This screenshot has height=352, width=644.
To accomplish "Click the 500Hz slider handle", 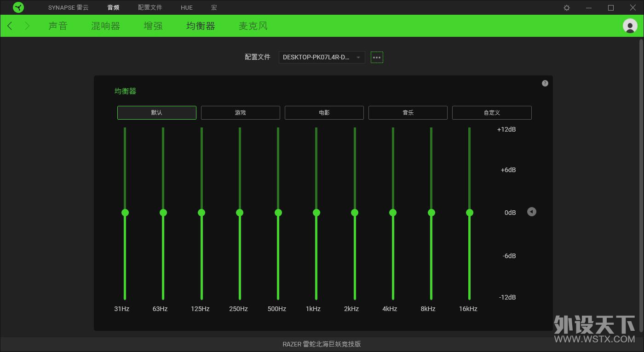I will coord(278,213).
